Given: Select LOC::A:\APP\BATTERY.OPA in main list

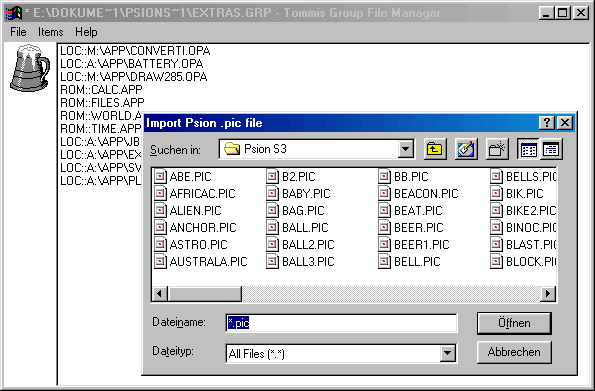Looking at the screenshot, I should click(x=132, y=63).
